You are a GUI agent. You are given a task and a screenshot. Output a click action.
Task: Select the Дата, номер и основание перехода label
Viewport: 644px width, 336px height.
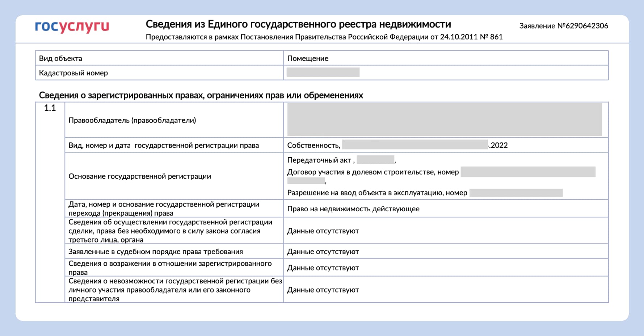pos(163,208)
